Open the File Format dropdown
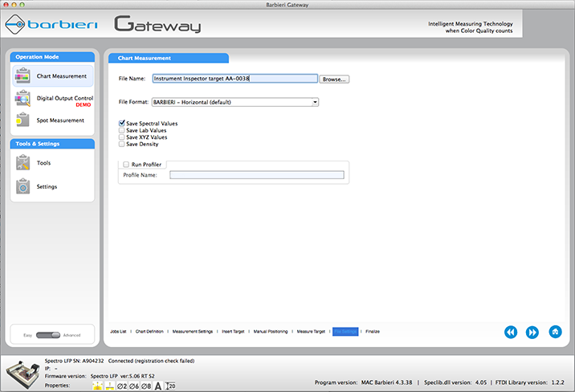This screenshot has height=392, width=575. coord(235,102)
